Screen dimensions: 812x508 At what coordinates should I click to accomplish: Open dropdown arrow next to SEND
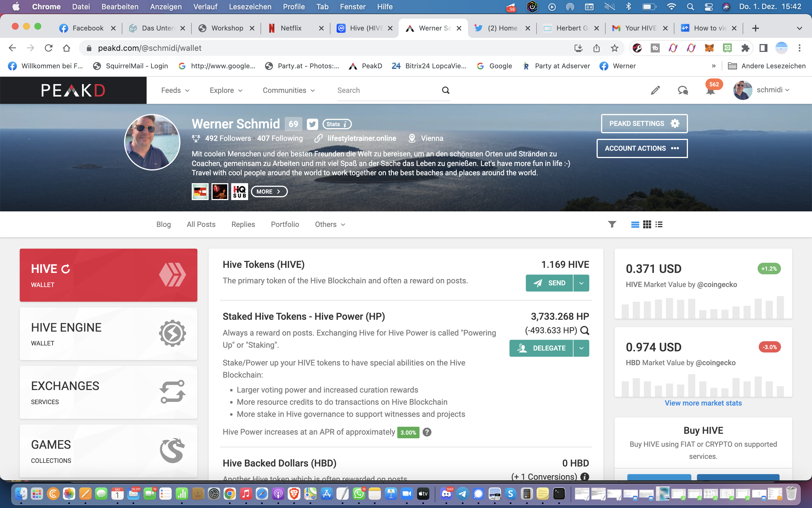[581, 283]
